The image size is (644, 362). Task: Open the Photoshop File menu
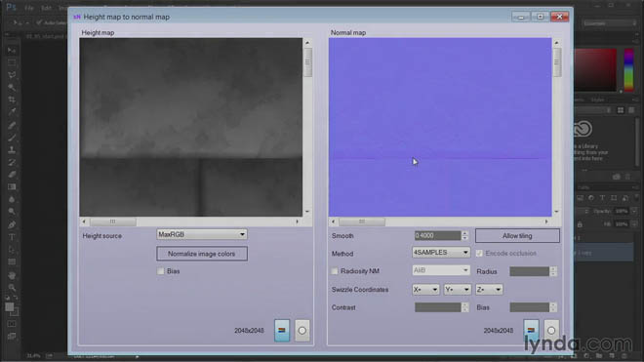coord(28,8)
